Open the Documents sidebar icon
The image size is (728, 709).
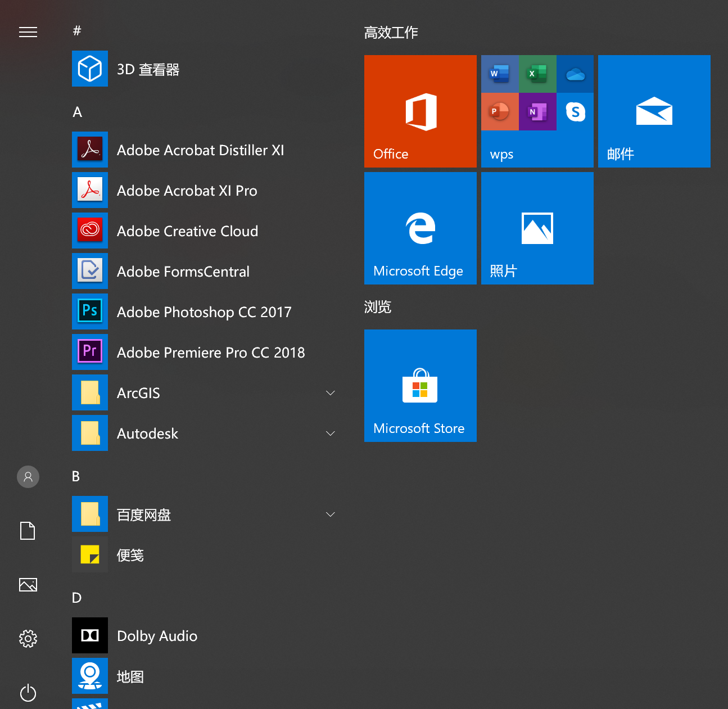28,531
